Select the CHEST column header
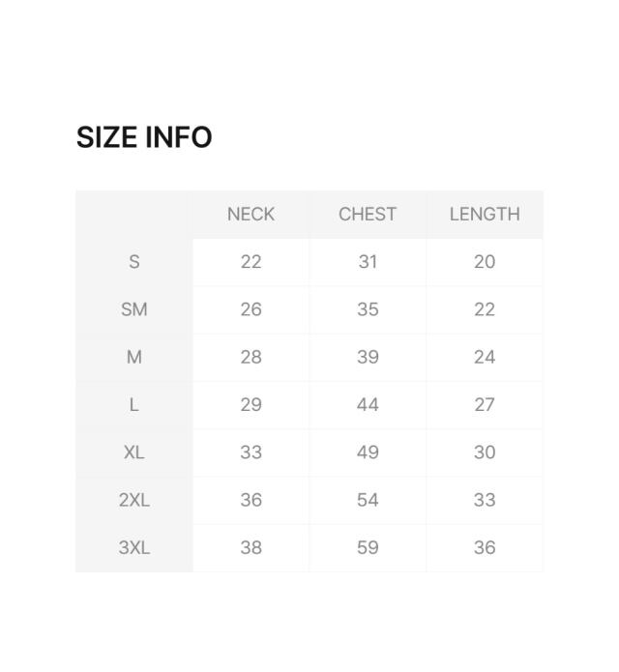Viewport: 619px width, 672px height. (x=368, y=215)
